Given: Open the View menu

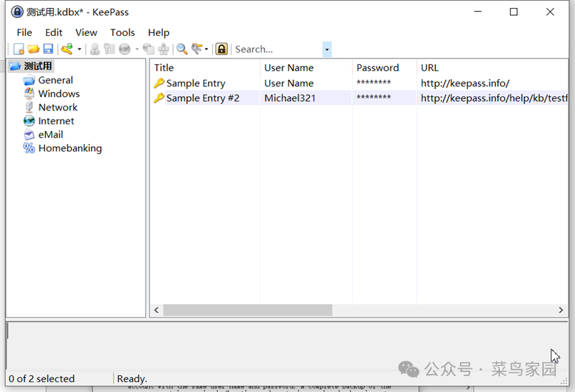Looking at the screenshot, I should point(86,33).
